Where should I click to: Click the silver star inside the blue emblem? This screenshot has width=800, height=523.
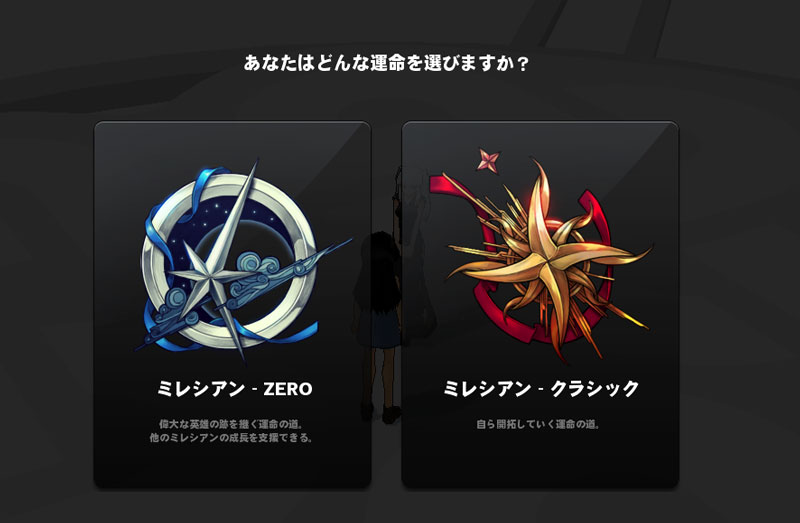pos(209,278)
